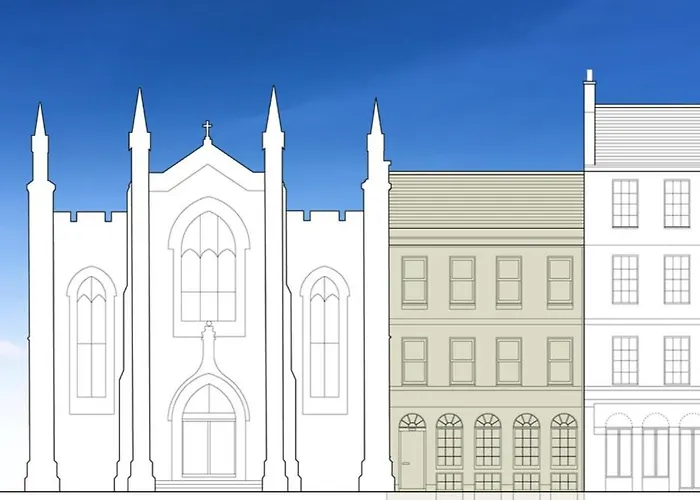Click the church spire nearest the beige building
Screen dimensions: 700x500
coord(376,120)
